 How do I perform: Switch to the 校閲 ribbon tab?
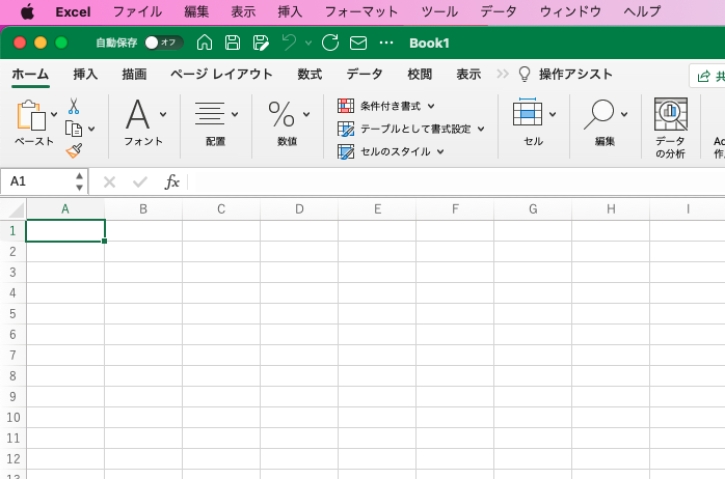coord(419,74)
